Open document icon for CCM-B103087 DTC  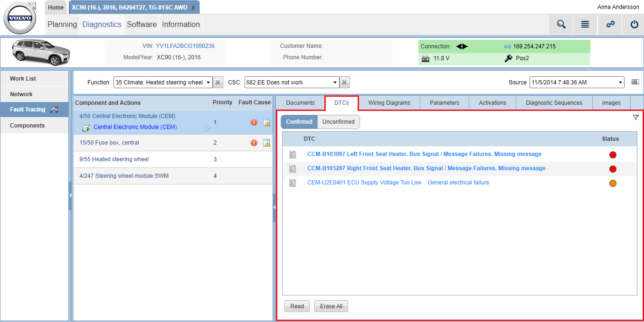293,154
